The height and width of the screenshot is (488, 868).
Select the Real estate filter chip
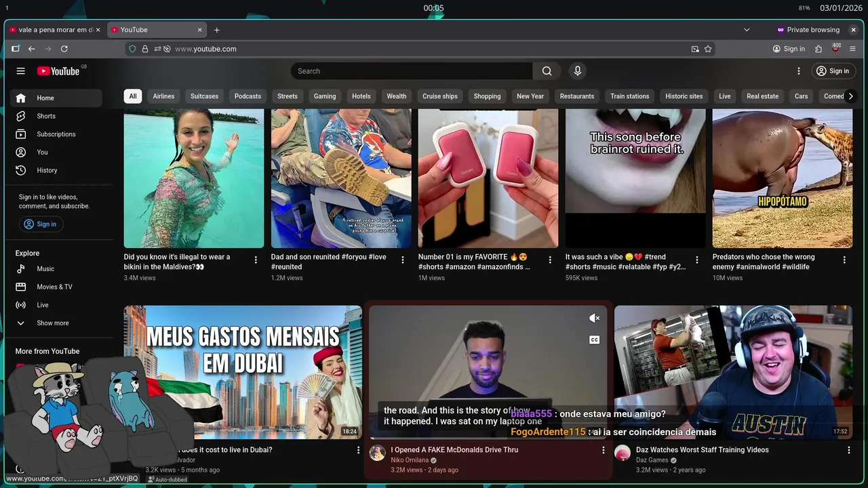tap(763, 96)
